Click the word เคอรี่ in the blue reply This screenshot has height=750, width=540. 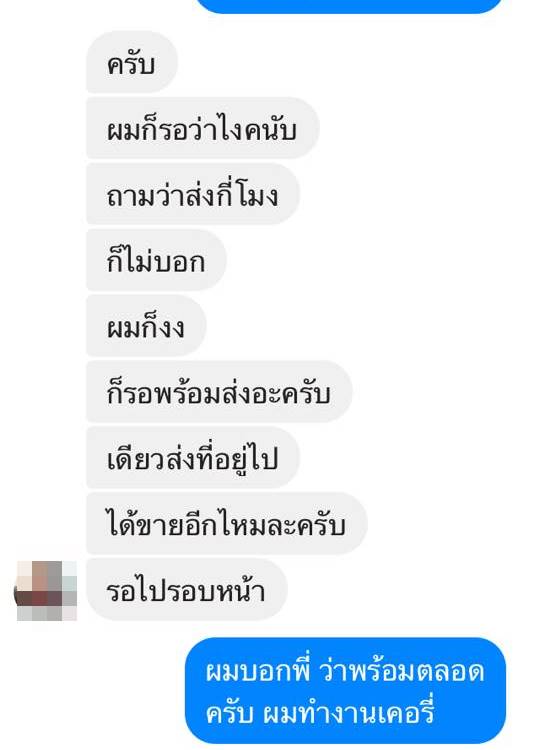click(406, 712)
